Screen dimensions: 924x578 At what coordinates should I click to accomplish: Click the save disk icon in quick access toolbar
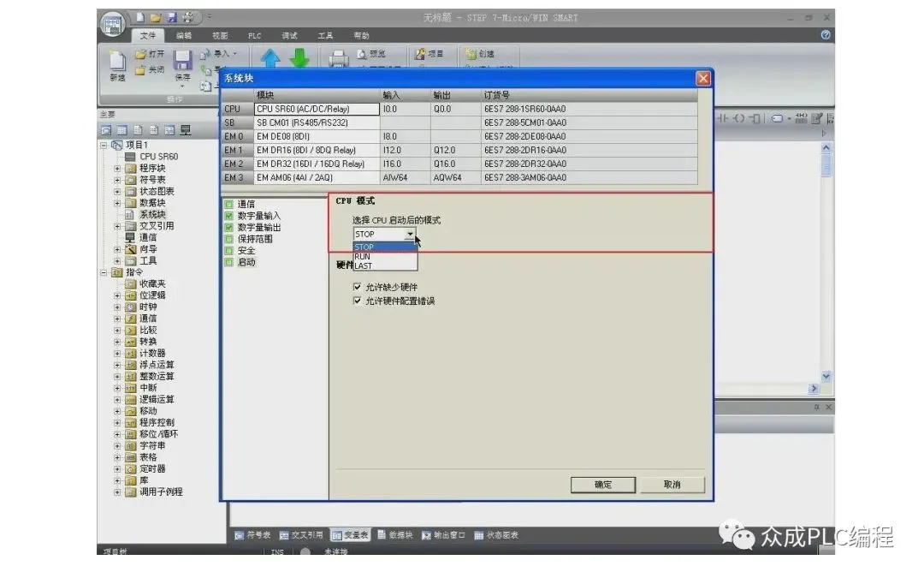[x=172, y=18]
